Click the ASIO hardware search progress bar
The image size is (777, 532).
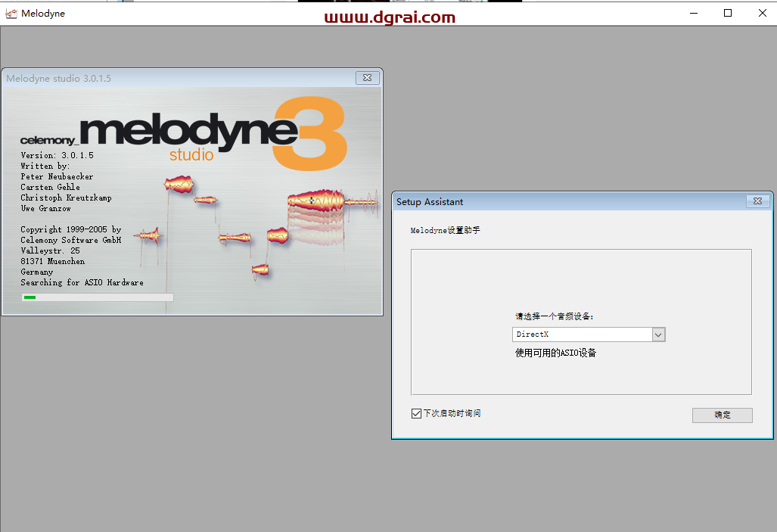click(x=97, y=297)
